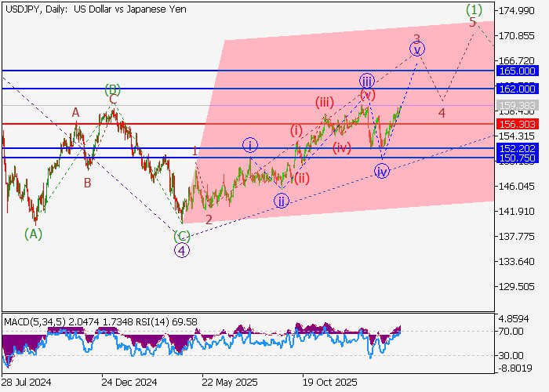Select the circled blue wave i label

coord(249,144)
